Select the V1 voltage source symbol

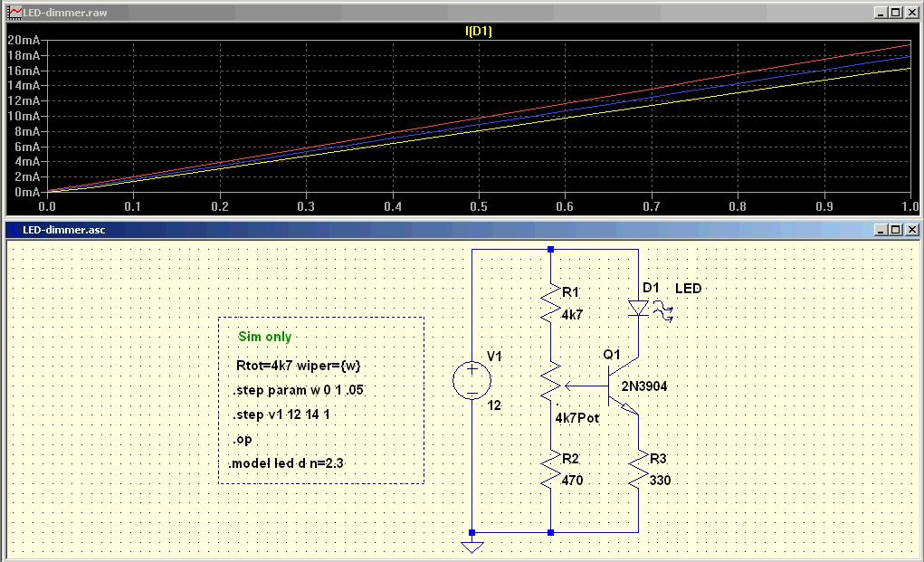pyautogui.click(x=472, y=381)
